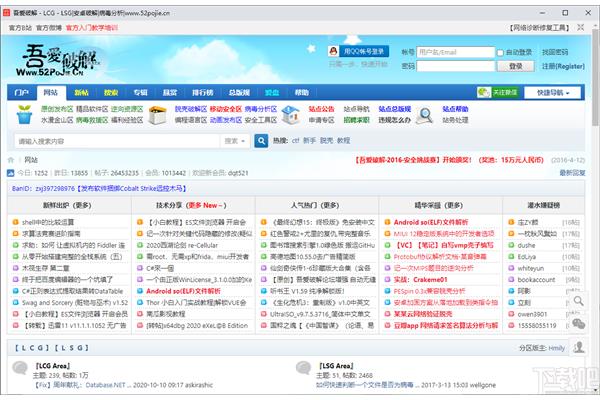
Task: Open the 快捷导航 dropdown
Action: pos(553,93)
